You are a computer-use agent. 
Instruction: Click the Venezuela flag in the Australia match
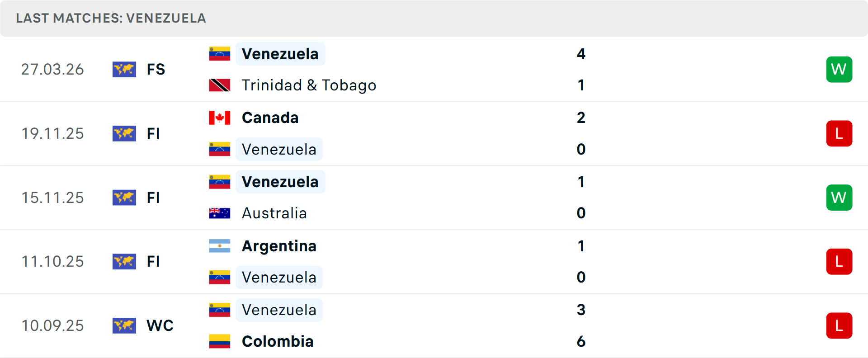pos(220,182)
